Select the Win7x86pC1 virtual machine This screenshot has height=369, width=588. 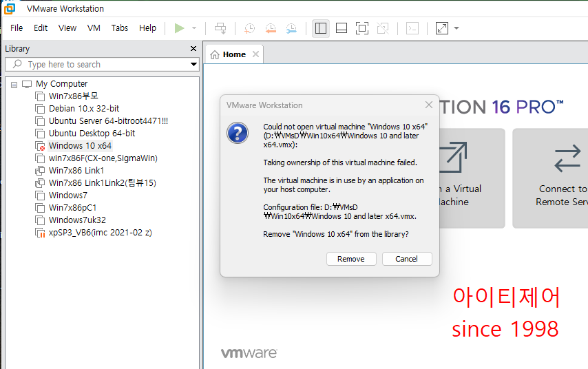(x=73, y=207)
